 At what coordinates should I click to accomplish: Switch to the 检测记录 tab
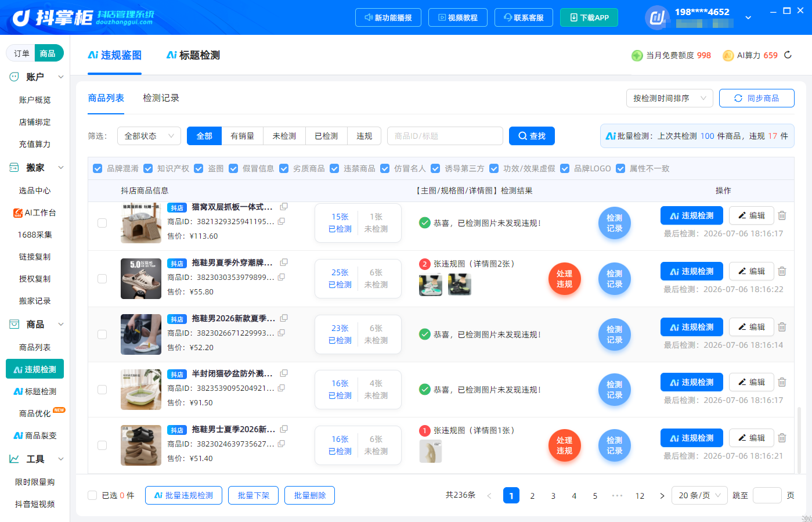coord(161,98)
